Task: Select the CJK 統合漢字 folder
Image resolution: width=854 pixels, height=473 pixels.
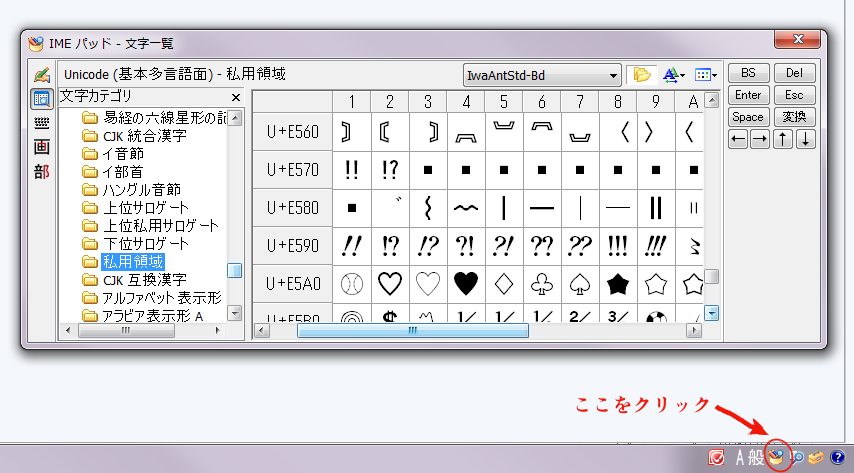Action: tap(144, 136)
